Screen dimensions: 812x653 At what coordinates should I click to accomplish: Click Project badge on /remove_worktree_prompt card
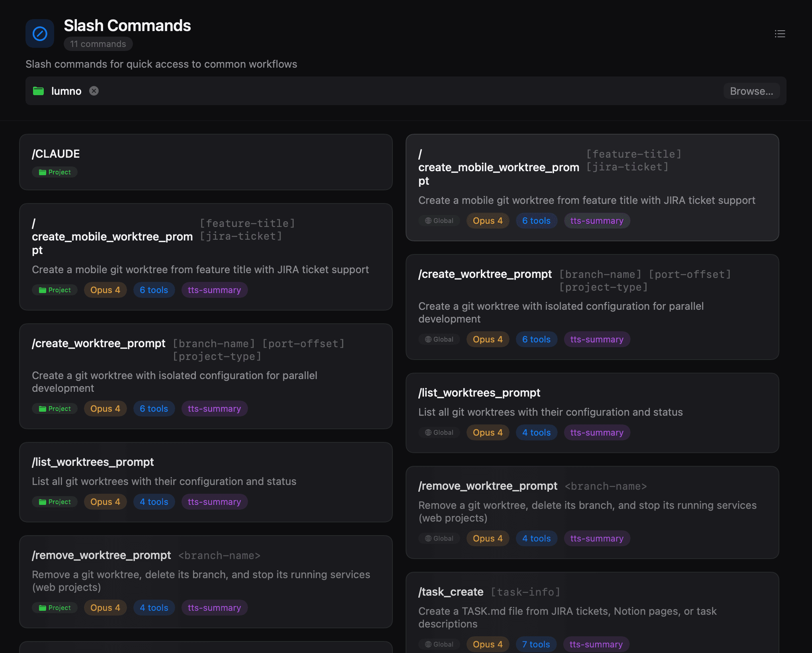[x=55, y=608]
